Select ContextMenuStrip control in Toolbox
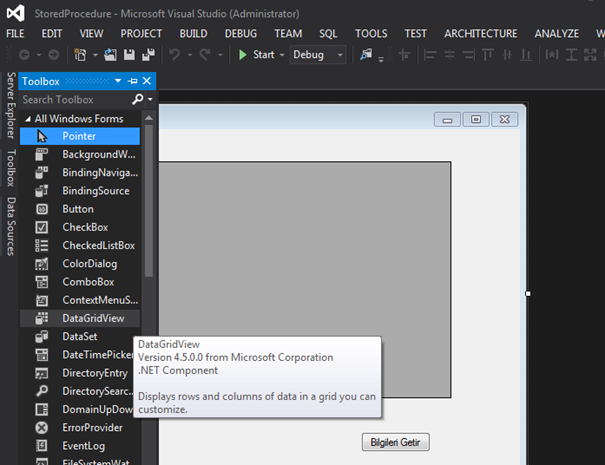 80,300
